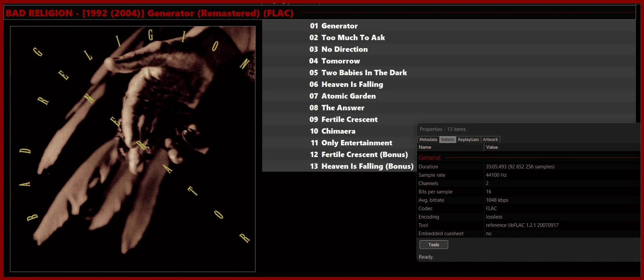Switch to the Details tab

447,140
